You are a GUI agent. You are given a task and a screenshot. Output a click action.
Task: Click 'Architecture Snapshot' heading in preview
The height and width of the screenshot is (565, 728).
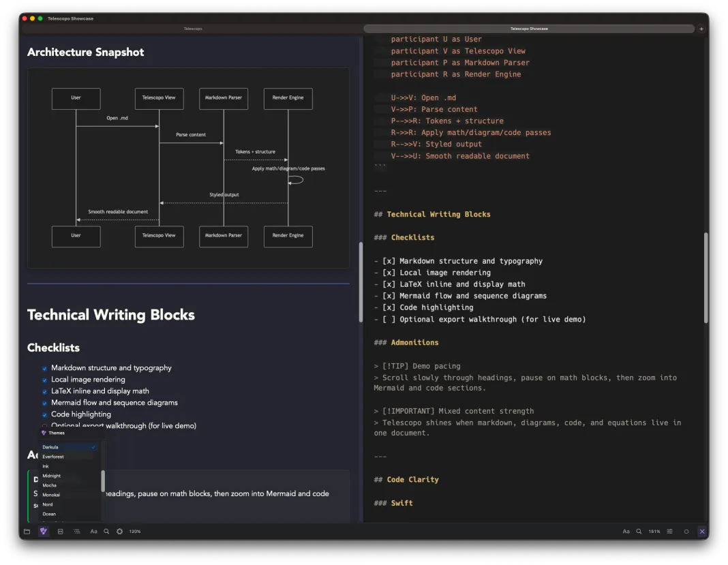[x=85, y=52]
